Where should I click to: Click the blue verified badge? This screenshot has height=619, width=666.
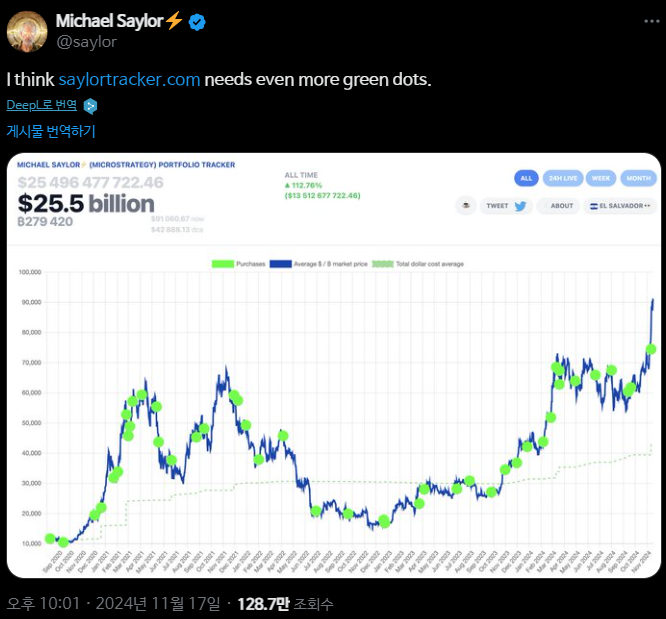[197, 22]
